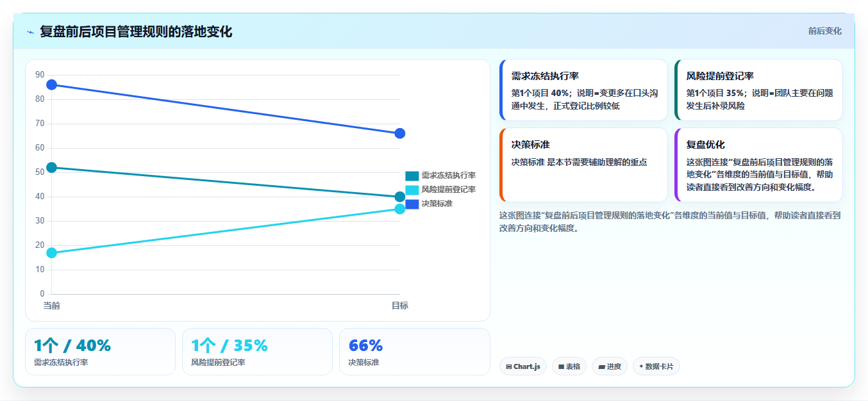Click the 需求冻结执行率 legend label in chart
Screen dimensions: 868x401
click(x=449, y=176)
